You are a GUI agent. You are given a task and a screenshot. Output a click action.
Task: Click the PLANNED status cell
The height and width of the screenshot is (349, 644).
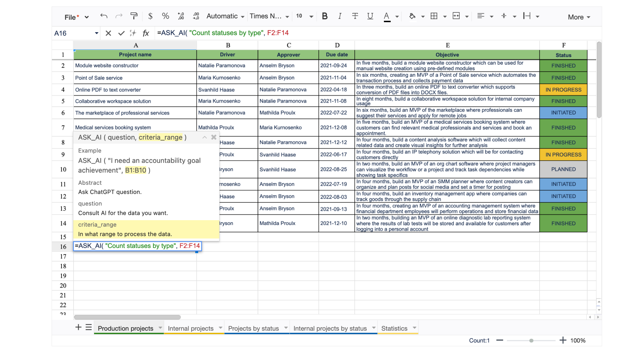pyautogui.click(x=563, y=169)
